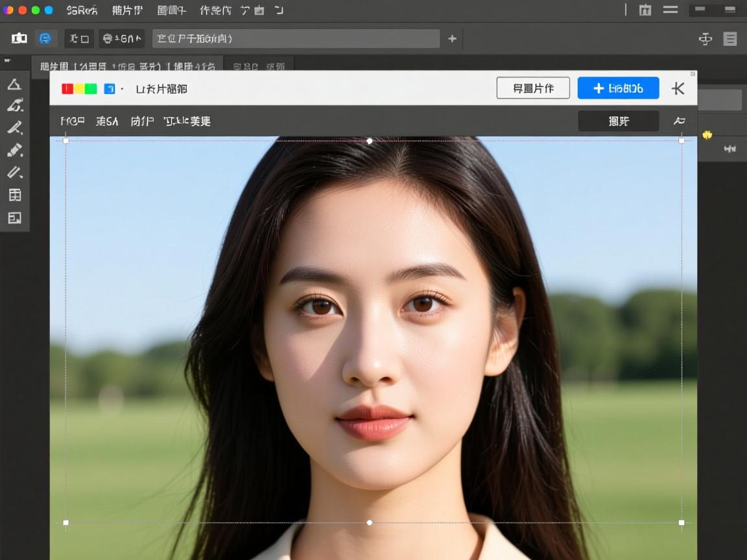Select the eraser tool in the sidebar
This screenshot has height=560, width=747.
click(x=15, y=172)
